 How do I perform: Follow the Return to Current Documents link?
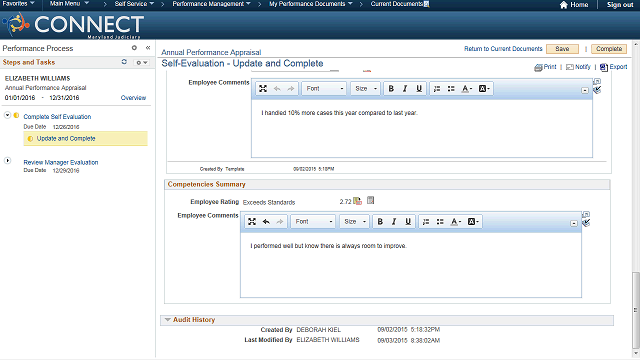pos(503,49)
